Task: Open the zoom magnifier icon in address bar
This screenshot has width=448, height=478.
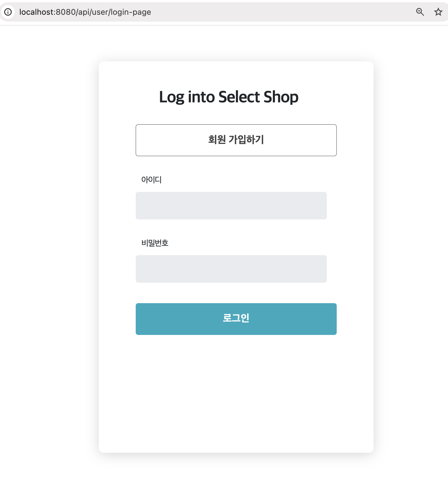Action: (x=420, y=12)
